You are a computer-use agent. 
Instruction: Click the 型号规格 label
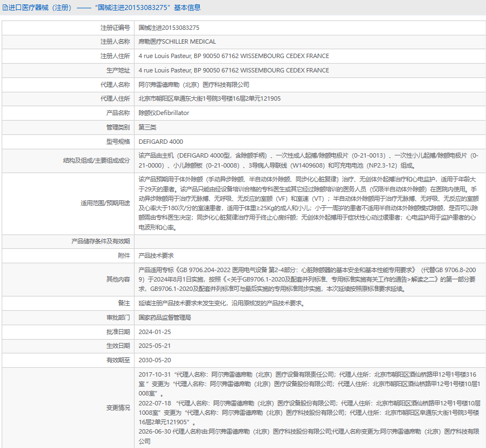118,142
